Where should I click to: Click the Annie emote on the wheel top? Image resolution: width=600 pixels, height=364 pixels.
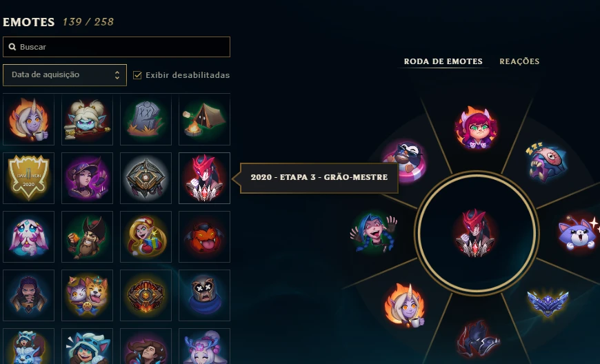click(477, 128)
